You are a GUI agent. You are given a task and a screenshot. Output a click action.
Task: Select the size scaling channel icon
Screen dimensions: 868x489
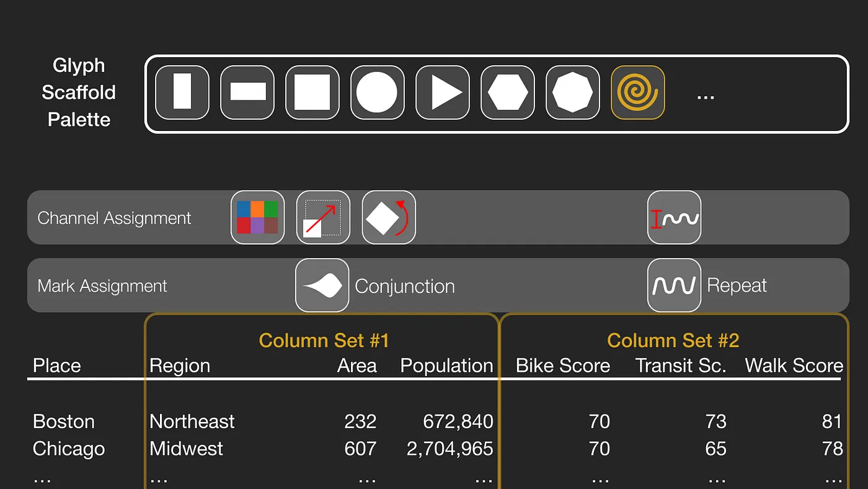(x=323, y=218)
